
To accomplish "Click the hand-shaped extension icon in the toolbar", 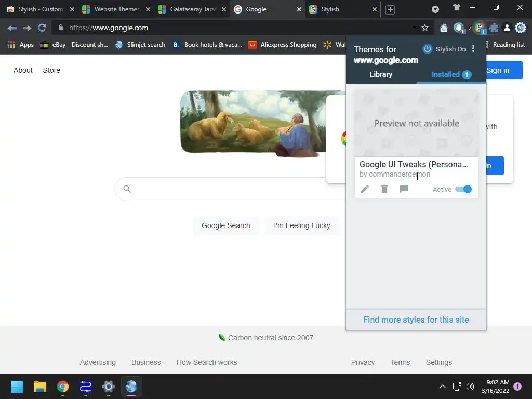I will pyautogui.click(x=459, y=28).
